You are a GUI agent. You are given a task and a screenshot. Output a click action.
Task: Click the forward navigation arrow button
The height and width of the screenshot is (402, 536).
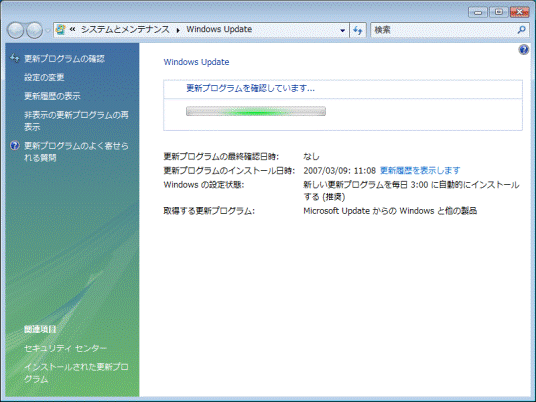[35, 30]
